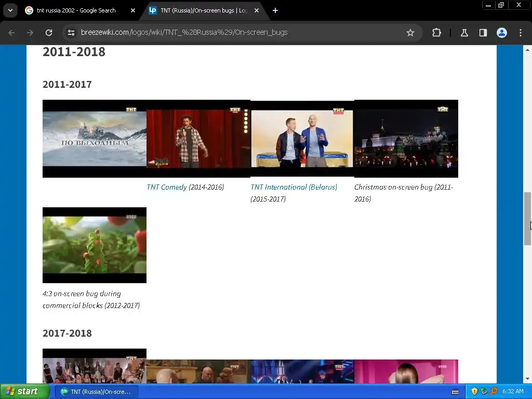Toggle the browser side panel

(x=483, y=33)
